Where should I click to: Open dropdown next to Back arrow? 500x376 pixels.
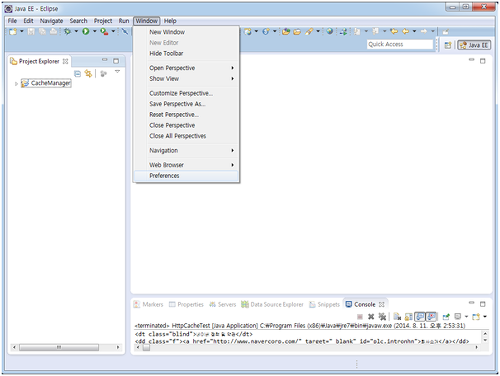[x=414, y=31]
